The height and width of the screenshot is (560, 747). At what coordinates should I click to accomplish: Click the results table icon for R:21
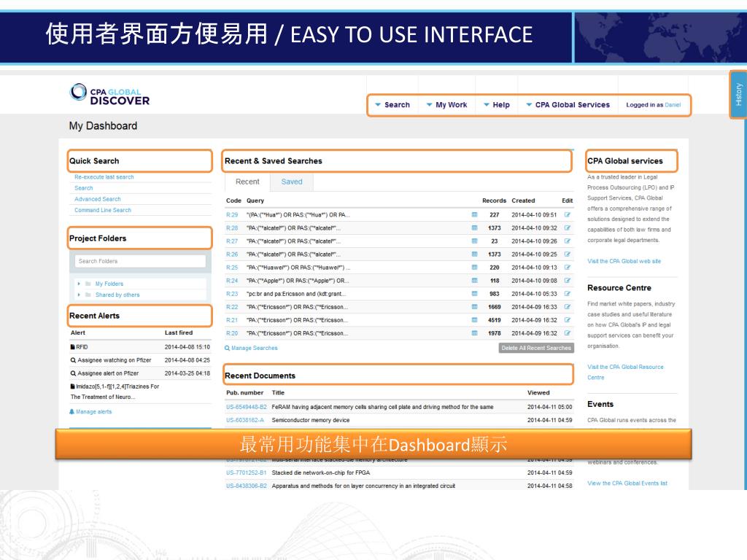[x=474, y=320]
